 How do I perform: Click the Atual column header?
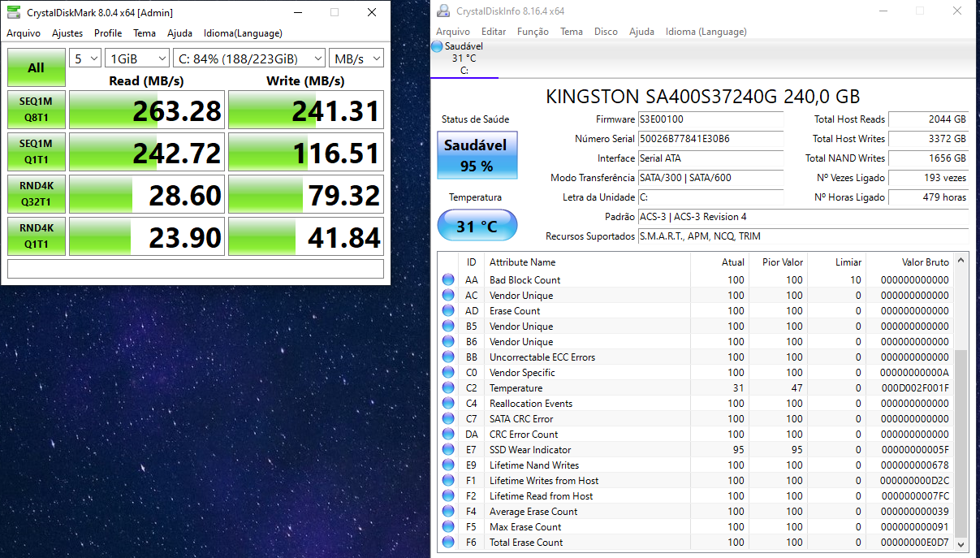[x=719, y=262]
